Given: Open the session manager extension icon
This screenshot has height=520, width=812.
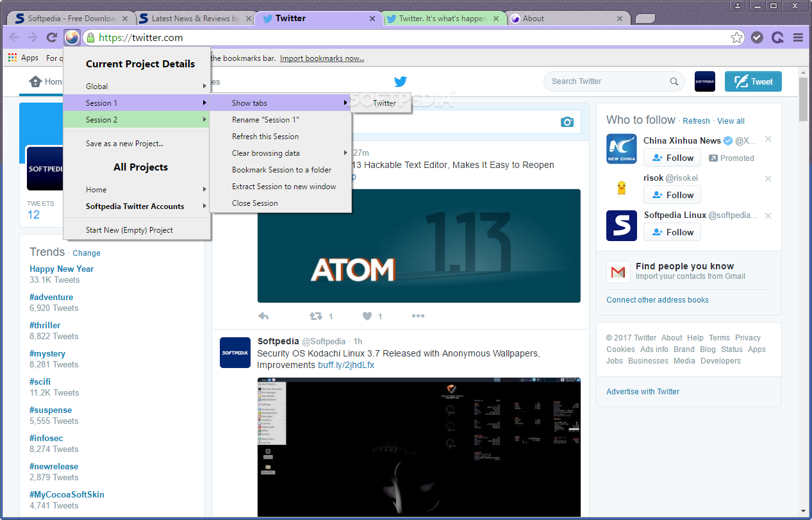Looking at the screenshot, I should [x=72, y=38].
